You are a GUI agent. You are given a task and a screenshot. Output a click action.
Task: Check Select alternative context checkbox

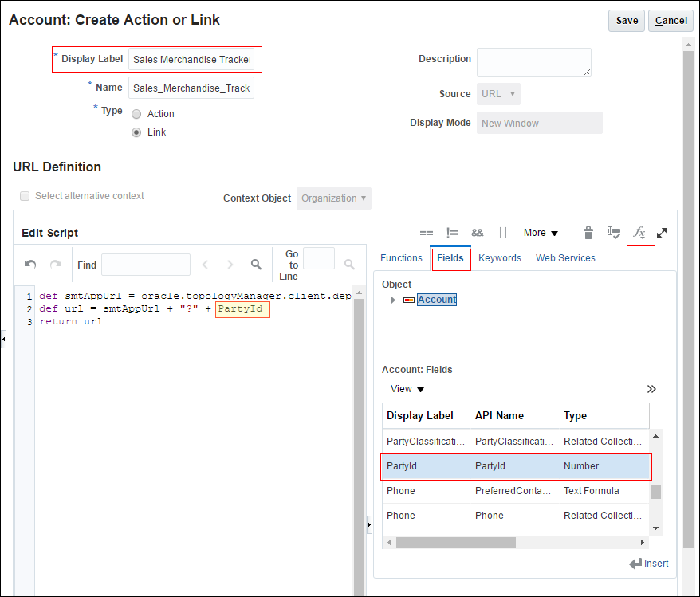click(x=25, y=196)
